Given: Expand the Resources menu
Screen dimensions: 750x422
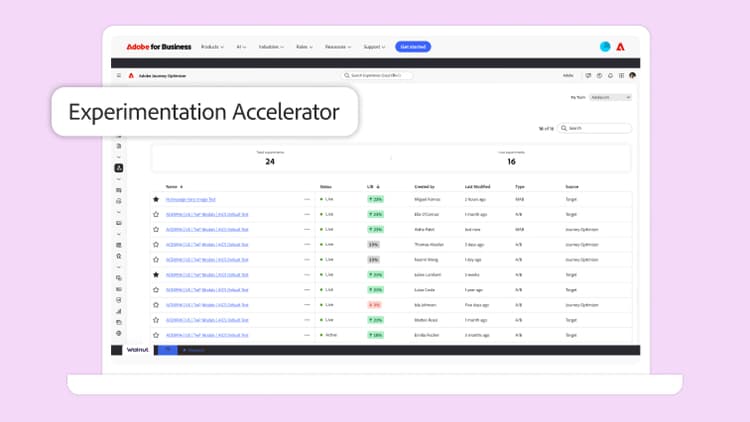Looking at the screenshot, I should 338,47.
